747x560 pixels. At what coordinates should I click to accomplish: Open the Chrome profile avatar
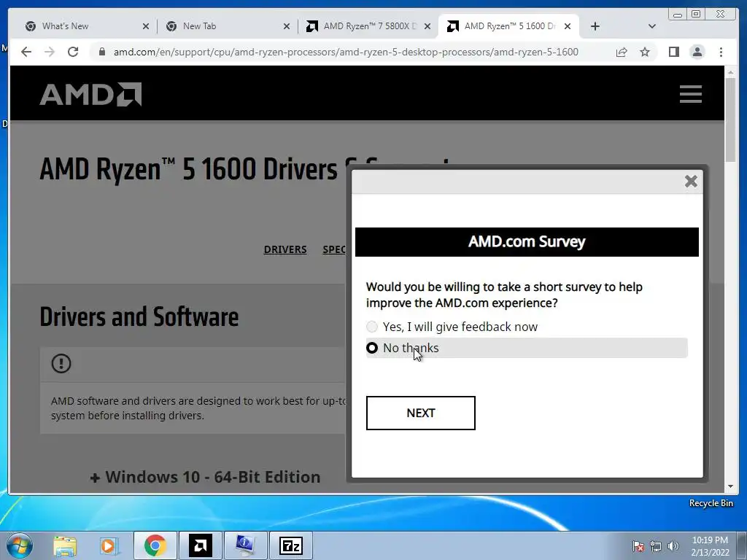click(x=697, y=52)
